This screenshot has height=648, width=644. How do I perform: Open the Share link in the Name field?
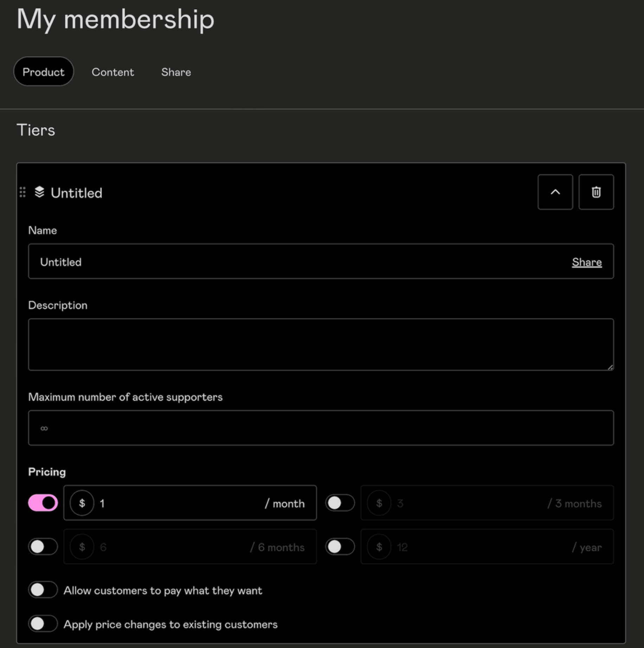586,262
